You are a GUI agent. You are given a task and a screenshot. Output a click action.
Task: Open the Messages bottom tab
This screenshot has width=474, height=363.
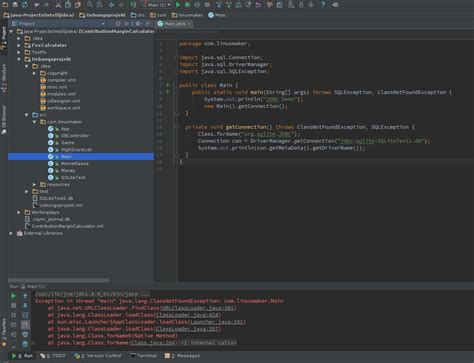[x=182, y=356]
